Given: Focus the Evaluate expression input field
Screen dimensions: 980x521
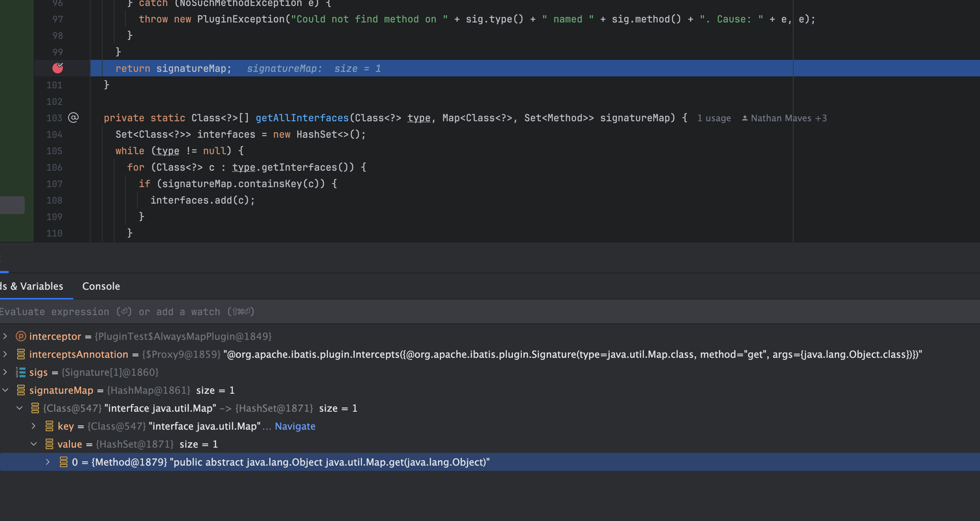Looking at the screenshot, I should coord(490,311).
